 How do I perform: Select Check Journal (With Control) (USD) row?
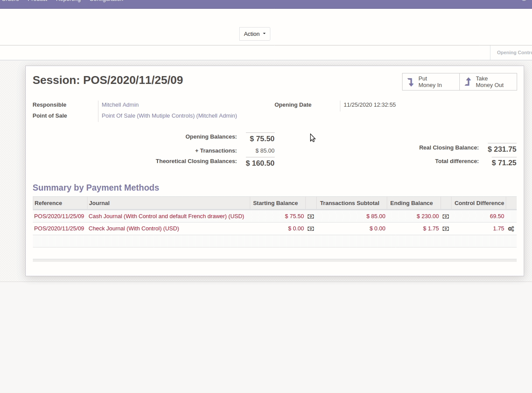275,229
